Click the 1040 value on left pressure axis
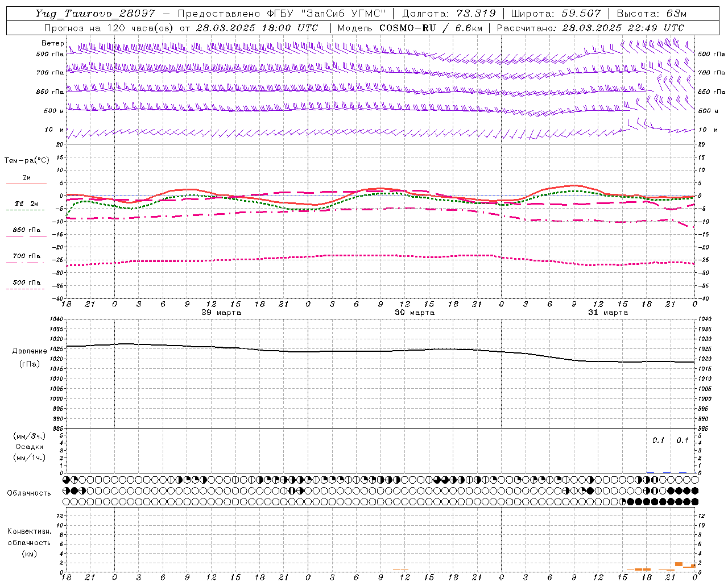 tap(56, 319)
